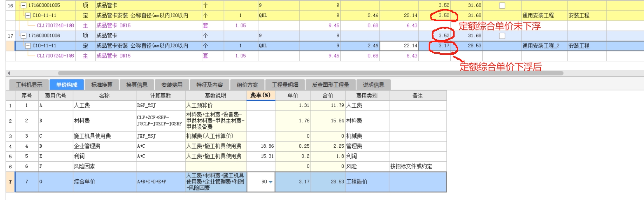Collapse item 171603001006 tree node

tap(24, 35)
